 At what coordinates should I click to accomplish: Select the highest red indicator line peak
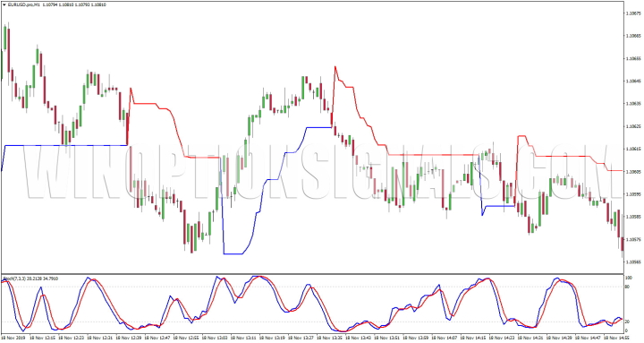coord(335,67)
